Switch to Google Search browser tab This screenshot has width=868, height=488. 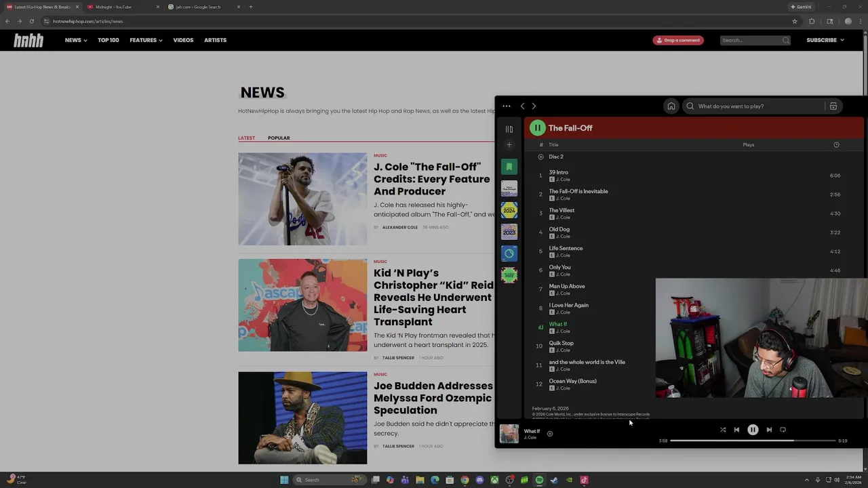pos(202,7)
